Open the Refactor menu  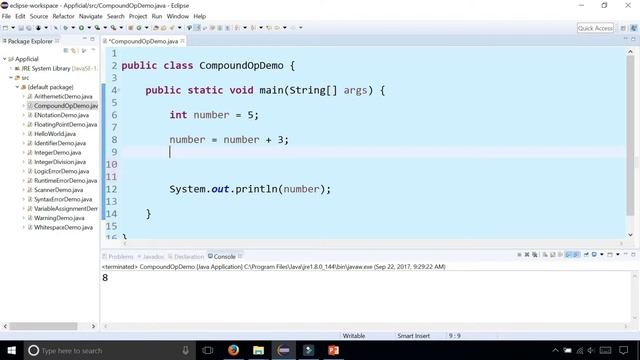[63, 16]
